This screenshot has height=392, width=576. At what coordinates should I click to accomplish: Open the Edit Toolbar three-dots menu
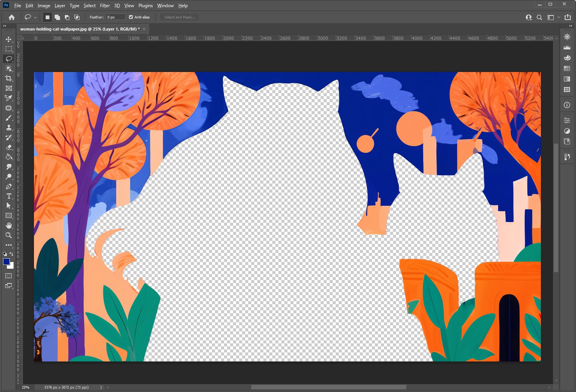9,245
